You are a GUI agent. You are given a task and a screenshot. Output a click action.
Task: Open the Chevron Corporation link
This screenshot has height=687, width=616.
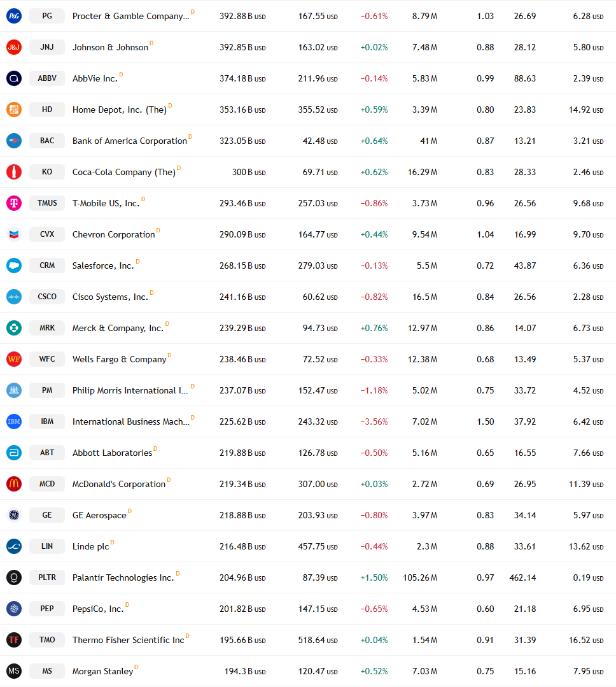coord(114,234)
